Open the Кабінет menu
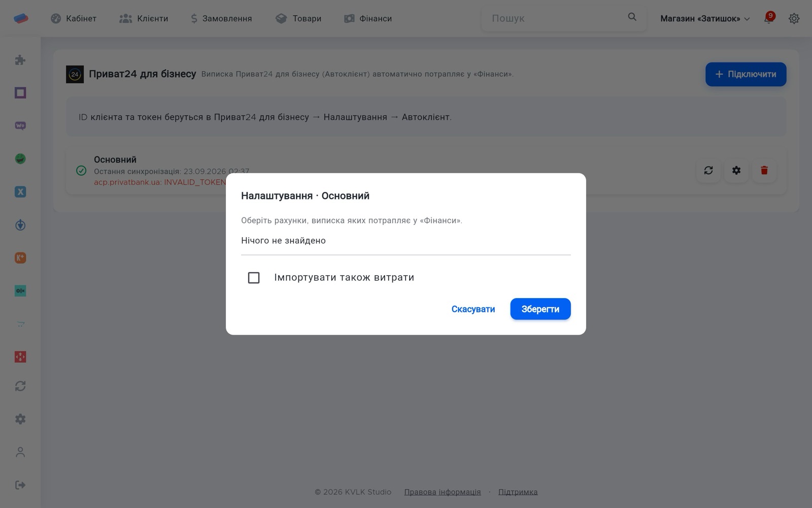Screen dimensions: 812x508 pyautogui.click(x=74, y=18)
